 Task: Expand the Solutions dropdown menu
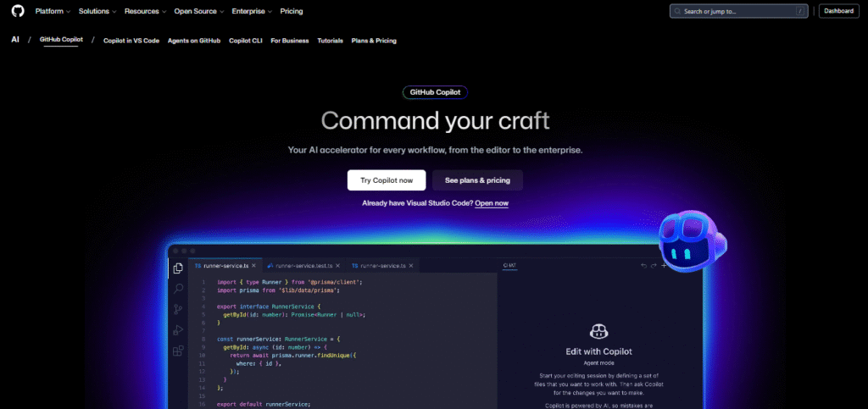[x=97, y=11]
